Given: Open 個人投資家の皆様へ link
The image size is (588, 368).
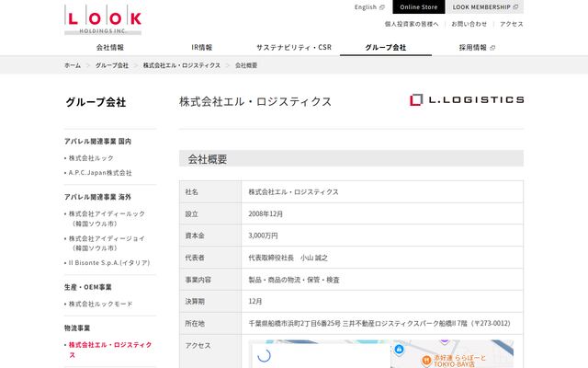Looking at the screenshot, I should 412,24.
